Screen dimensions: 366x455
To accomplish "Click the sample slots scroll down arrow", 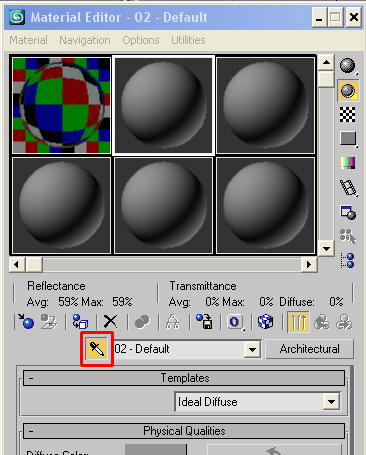I will tap(326, 248).
